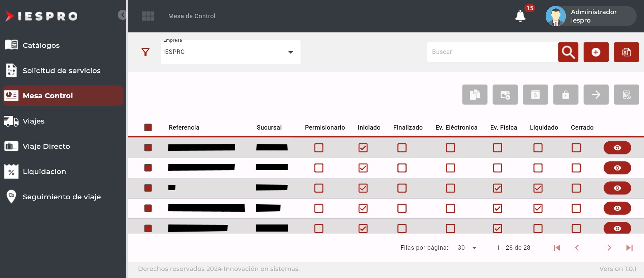644x278 pixels.
Task: Click the red plus add button
Action: 596,52
